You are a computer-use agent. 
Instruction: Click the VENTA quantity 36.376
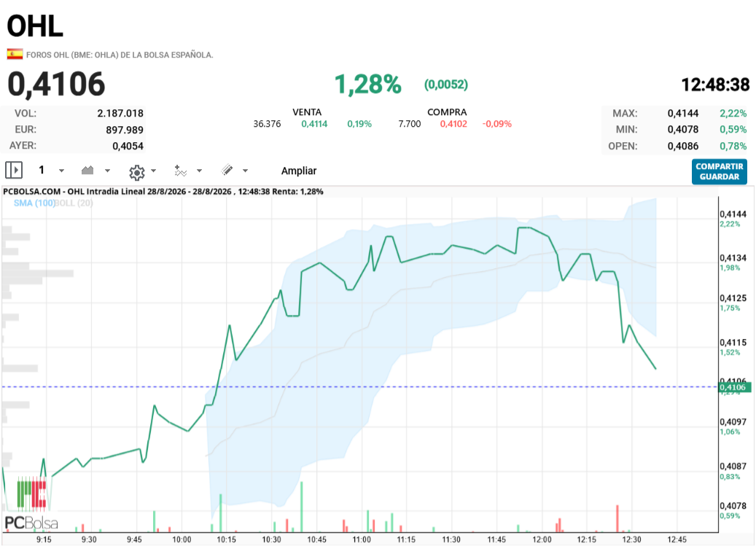coord(267,124)
